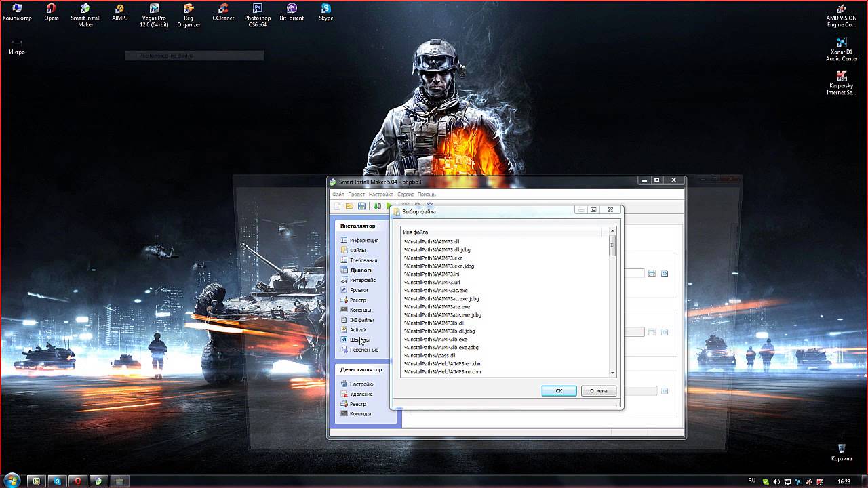This screenshot has height=488, width=868.
Task: Open the AIMP3 desktop shortcut
Action: (x=120, y=12)
